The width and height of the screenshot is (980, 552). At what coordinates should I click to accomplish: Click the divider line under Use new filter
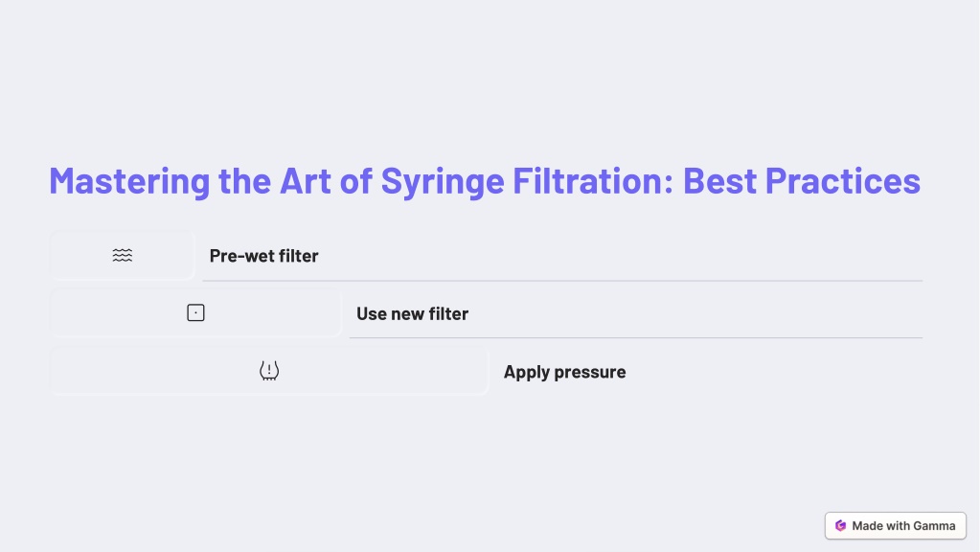coord(636,337)
